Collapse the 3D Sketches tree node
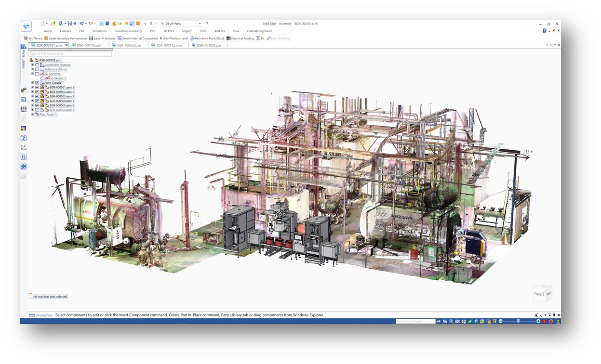601x364 pixels. pos(32,74)
